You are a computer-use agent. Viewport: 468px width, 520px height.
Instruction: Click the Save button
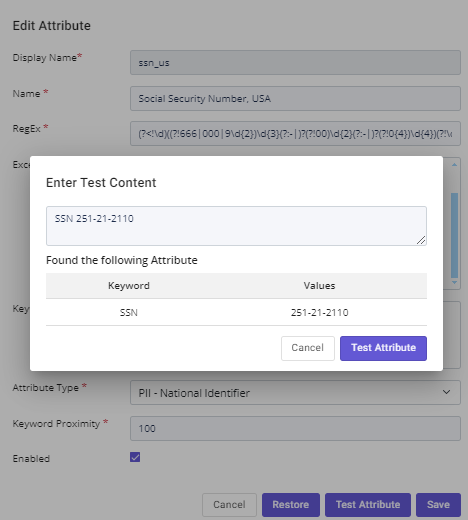(x=438, y=505)
